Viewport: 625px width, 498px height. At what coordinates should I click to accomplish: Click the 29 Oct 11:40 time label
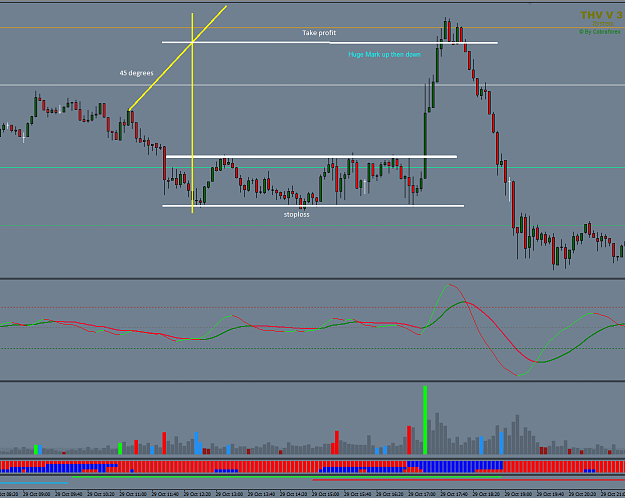pos(165,494)
